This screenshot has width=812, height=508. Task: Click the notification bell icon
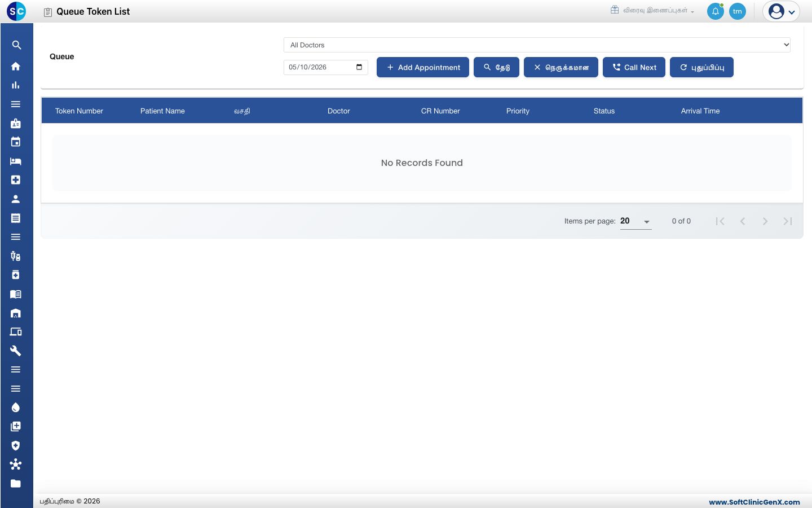click(716, 11)
